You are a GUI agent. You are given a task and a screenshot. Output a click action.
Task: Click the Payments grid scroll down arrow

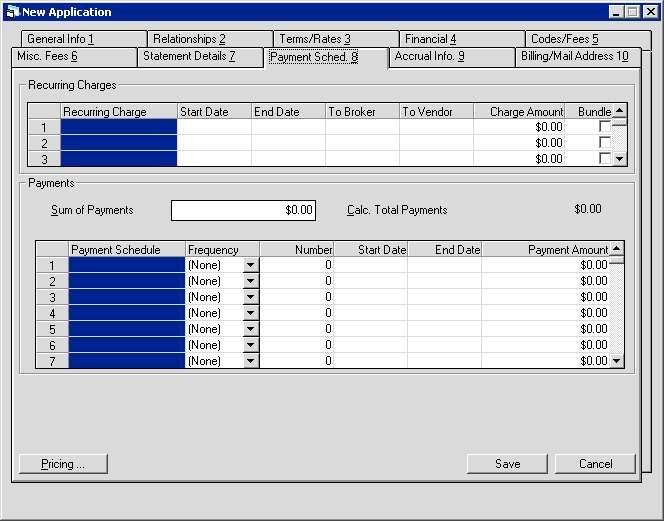pyautogui.click(x=617, y=361)
